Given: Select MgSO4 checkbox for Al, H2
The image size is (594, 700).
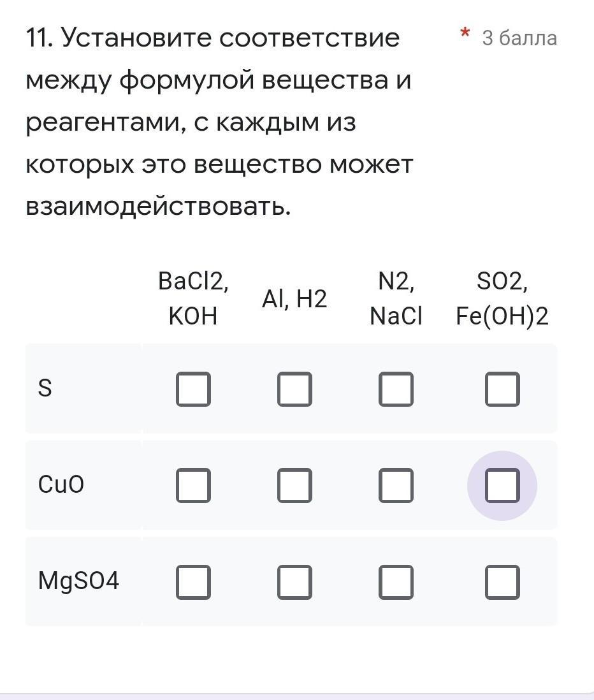Looking at the screenshot, I should coord(294,582).
